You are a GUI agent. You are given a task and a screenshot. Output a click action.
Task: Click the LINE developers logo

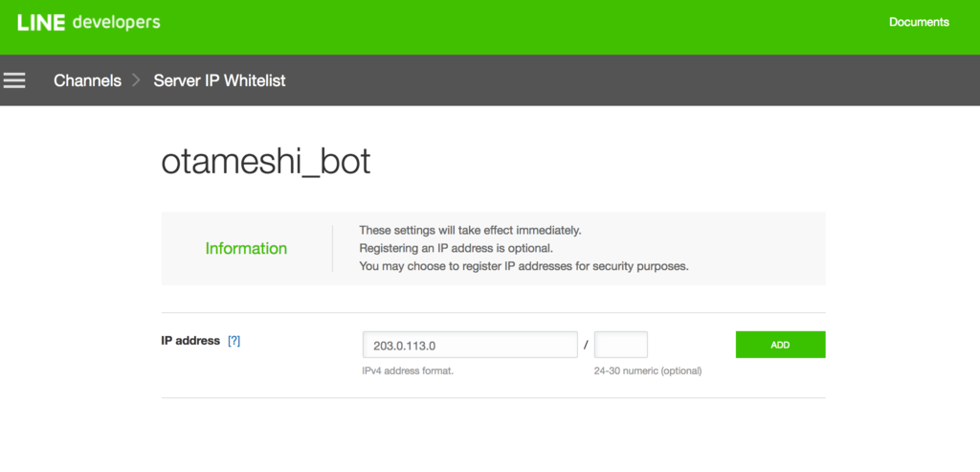[x=89, y=23]
